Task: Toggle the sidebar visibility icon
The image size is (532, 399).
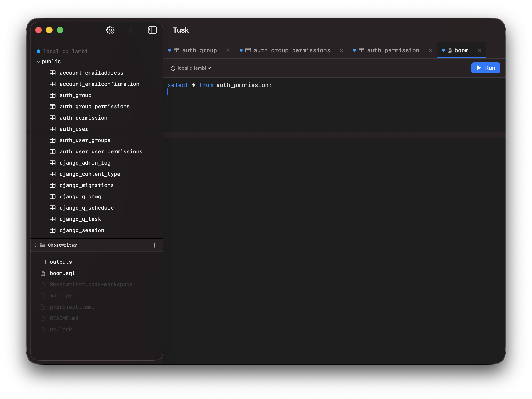Action: click(152, 30)
